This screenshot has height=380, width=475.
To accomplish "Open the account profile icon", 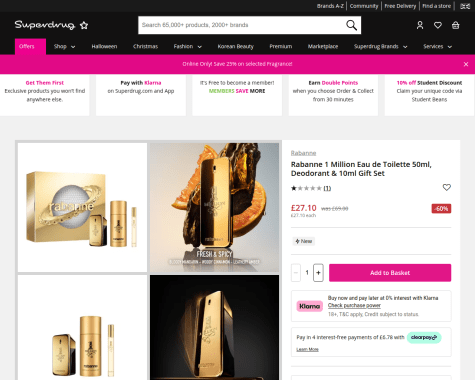I will (420, 25).
